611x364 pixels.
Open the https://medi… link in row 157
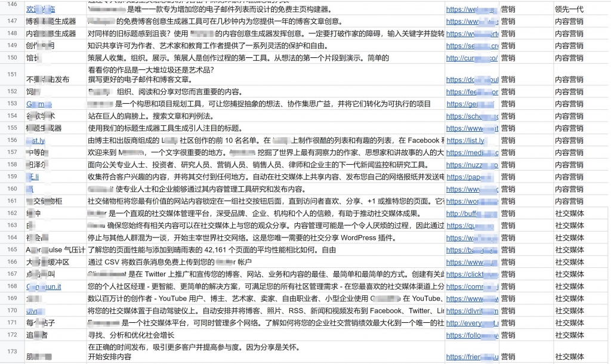coord(472,153)
